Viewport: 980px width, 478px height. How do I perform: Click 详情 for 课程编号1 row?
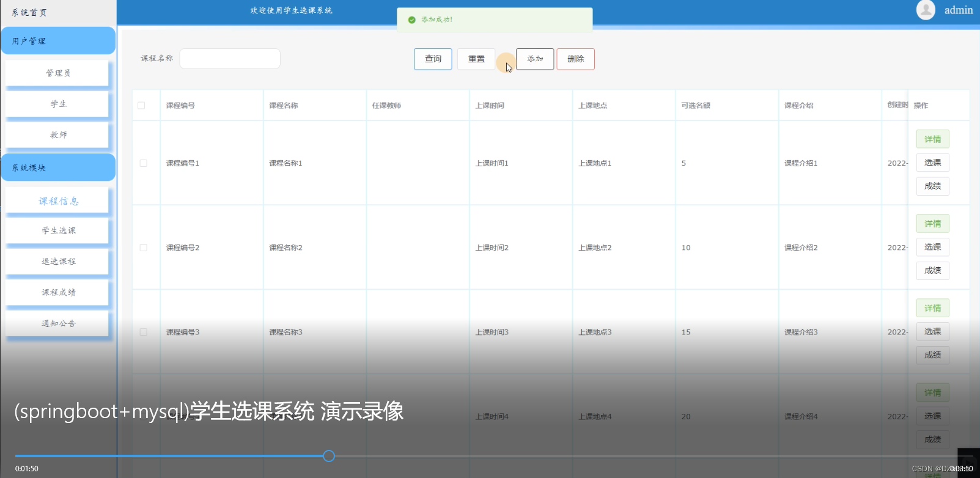coord(932,139)
